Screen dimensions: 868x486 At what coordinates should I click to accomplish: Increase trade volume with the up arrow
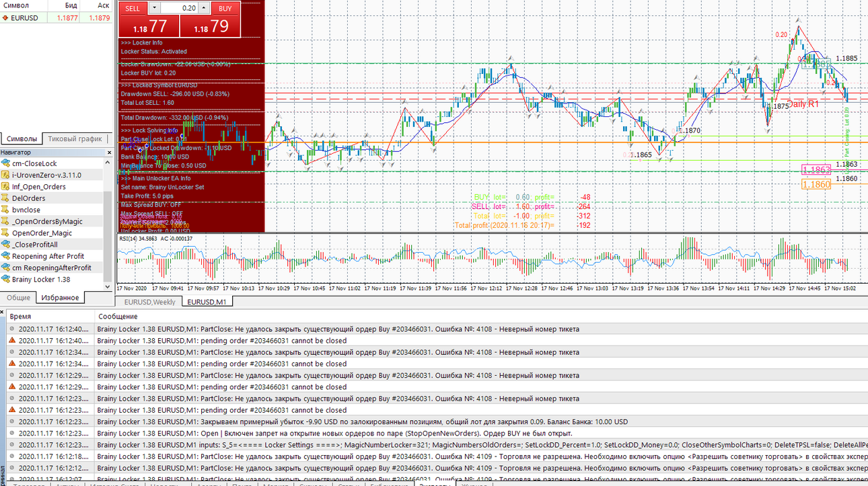tap(205, 8)
